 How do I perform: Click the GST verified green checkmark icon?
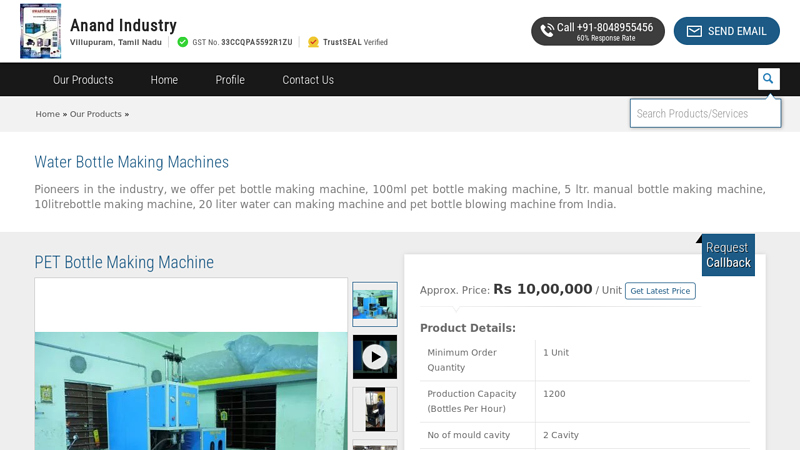[x=183, y=42]
